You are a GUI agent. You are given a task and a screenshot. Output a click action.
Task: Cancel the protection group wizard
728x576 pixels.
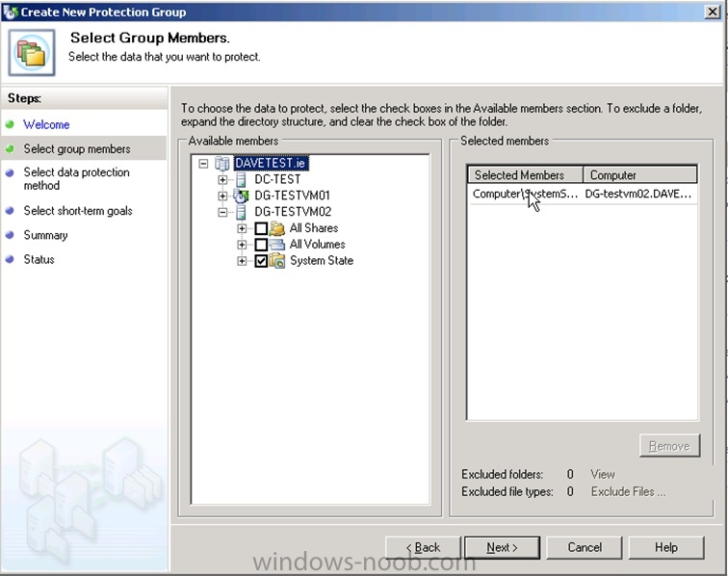pyautogui.click(x=585, y=548)
